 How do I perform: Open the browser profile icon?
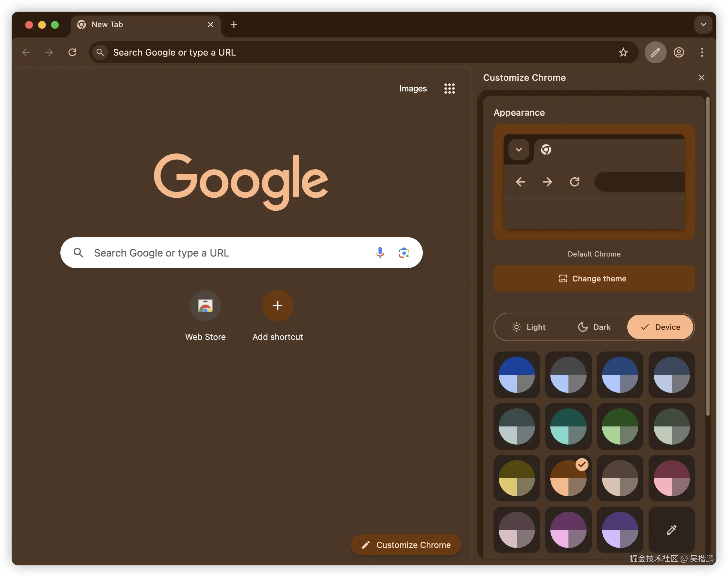pyautogui.click(x=679, y=52)
